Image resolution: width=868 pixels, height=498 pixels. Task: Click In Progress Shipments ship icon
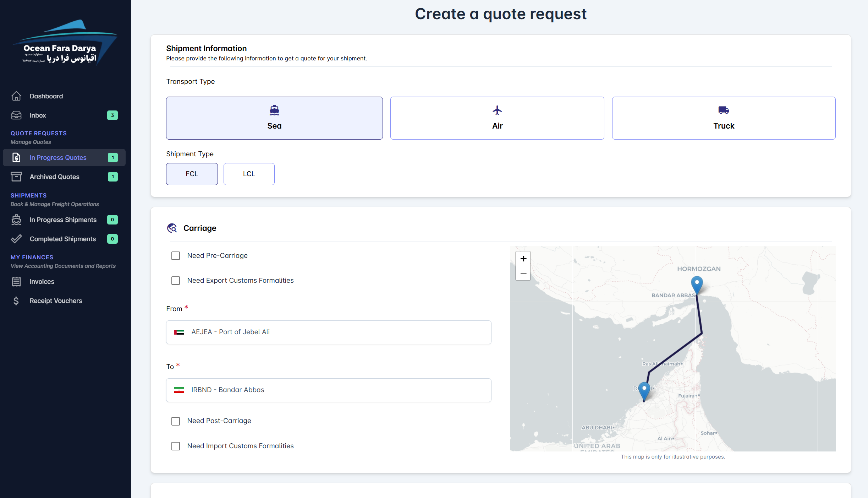pos(16,220)
